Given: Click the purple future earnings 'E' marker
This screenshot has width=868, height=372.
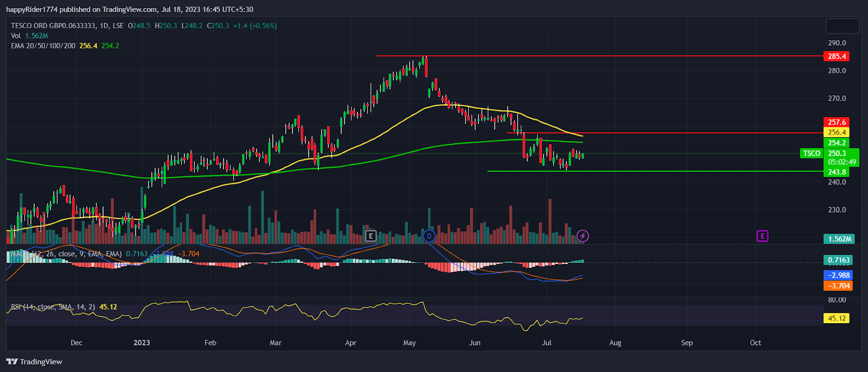Looking at the screenshot, I should (762, 236).
